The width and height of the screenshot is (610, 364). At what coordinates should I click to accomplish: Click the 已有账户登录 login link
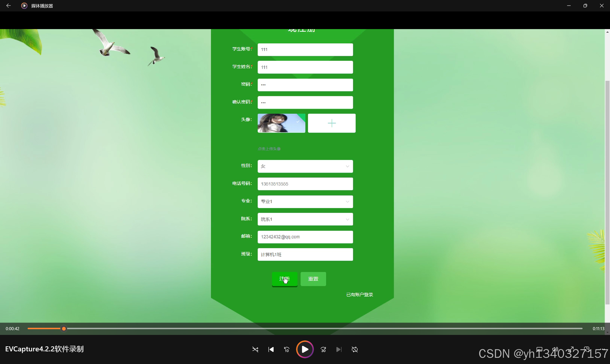[x=359, y=295]
